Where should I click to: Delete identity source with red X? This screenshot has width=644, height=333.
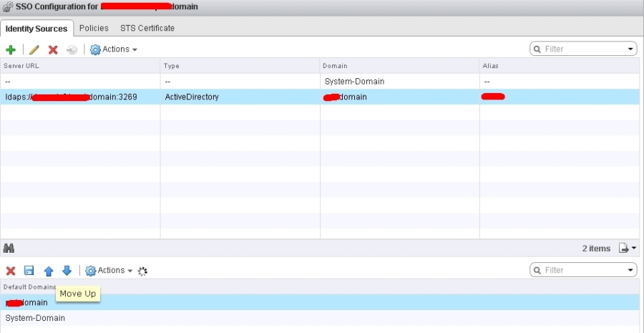click(53, 49)
